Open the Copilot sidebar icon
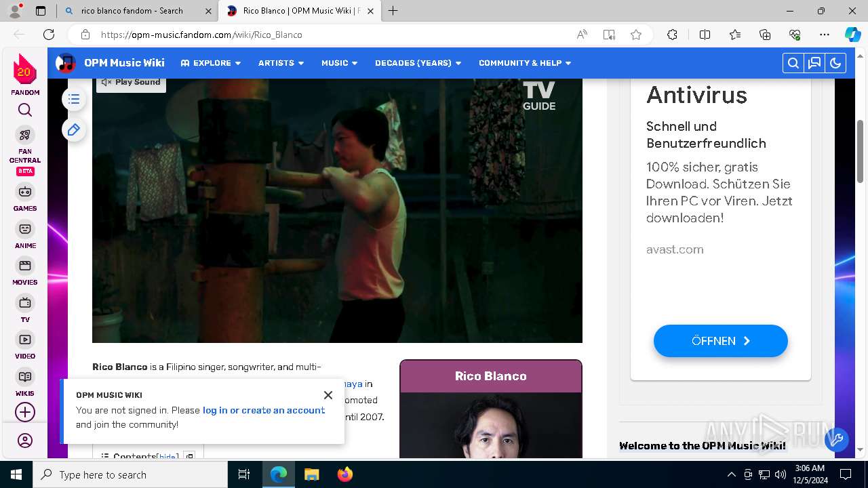The image size is (868, 488). click(x=852, y=35)
